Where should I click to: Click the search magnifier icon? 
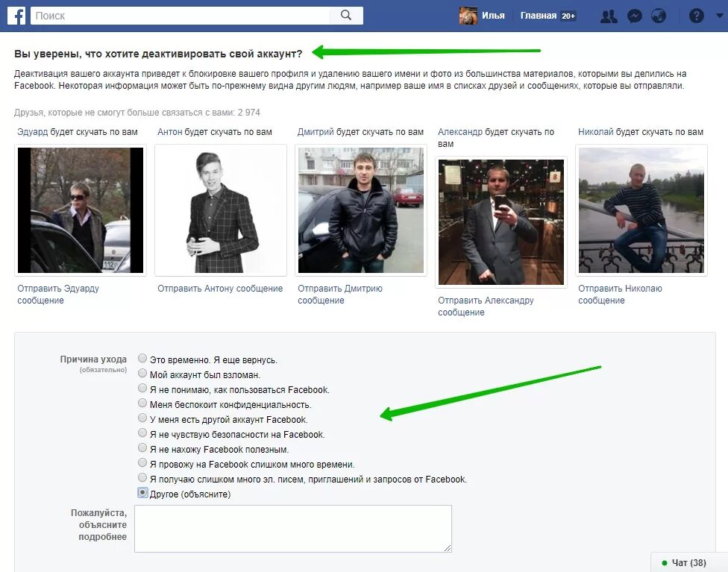pyautogui.click(x=346, y=16)
